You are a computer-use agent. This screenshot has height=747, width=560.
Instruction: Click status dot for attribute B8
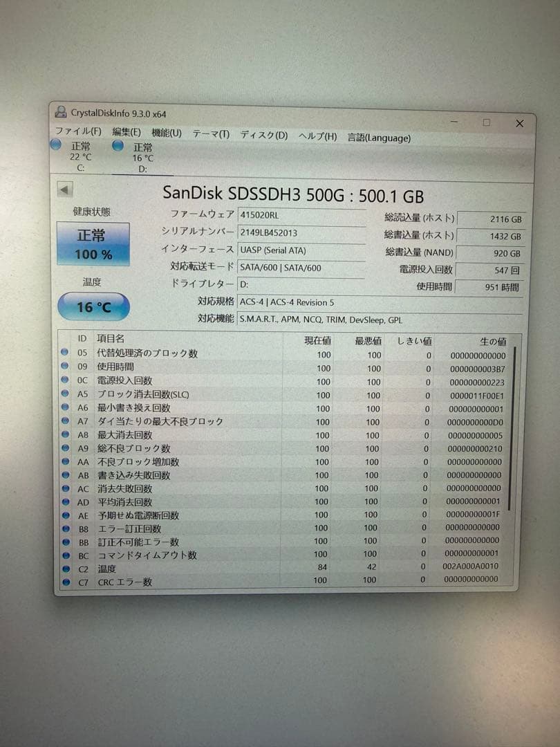(x=66, y=528)
